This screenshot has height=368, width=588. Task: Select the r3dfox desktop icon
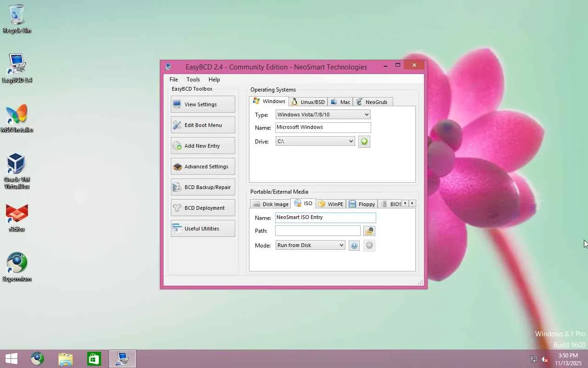[17, 218]
